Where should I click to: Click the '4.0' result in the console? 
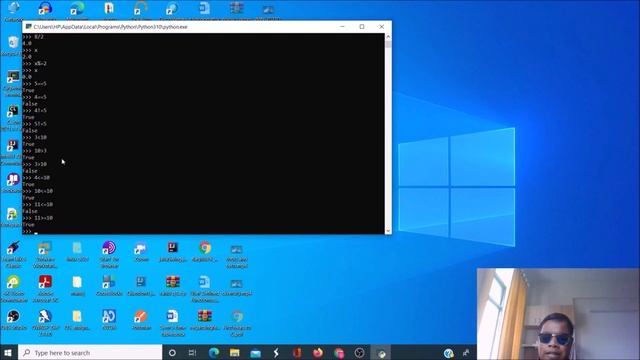(27, 43)
